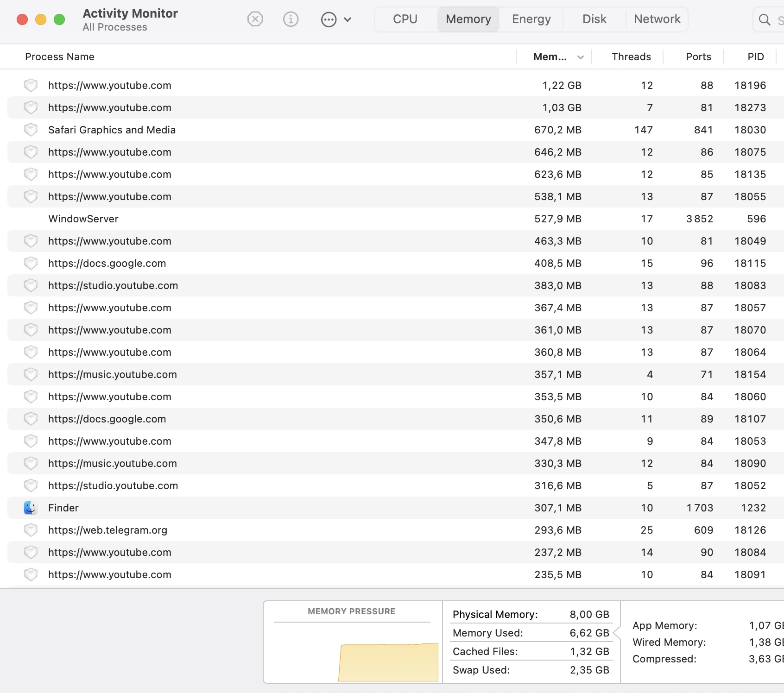Screen dimensions: 784x693
Task: Select music.youtube.com process with PID 18154
Action: [x=113, y=374]
